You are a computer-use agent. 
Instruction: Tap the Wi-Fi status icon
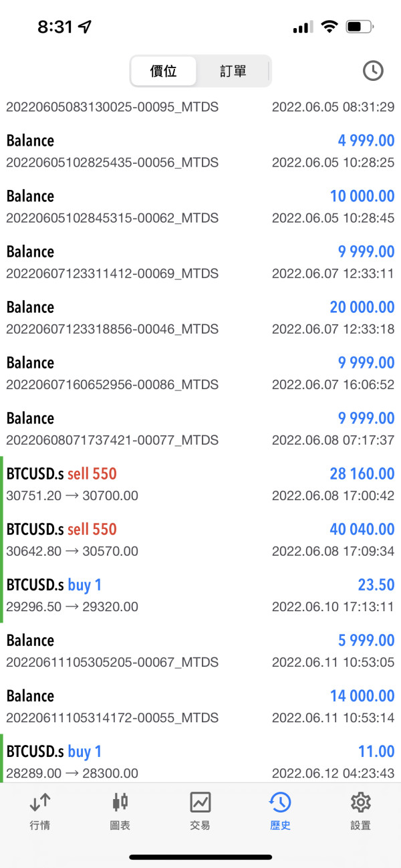click(x=329, y=27)
